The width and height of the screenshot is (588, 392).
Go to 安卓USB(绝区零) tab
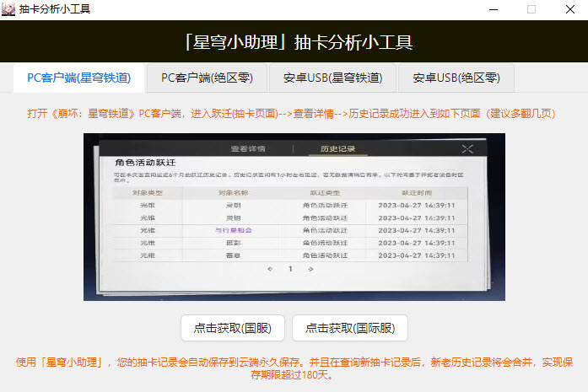coord(456,78)
